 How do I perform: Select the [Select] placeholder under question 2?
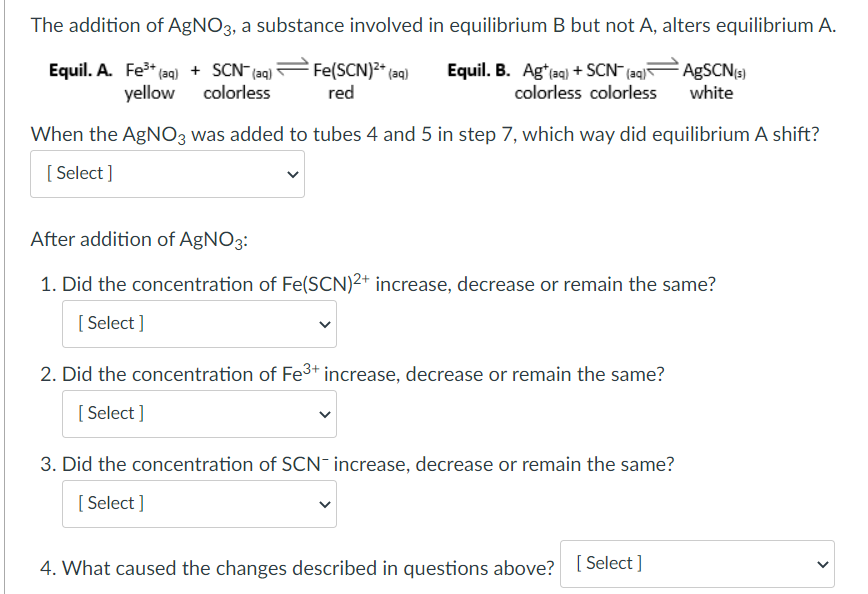pos(110,413)
